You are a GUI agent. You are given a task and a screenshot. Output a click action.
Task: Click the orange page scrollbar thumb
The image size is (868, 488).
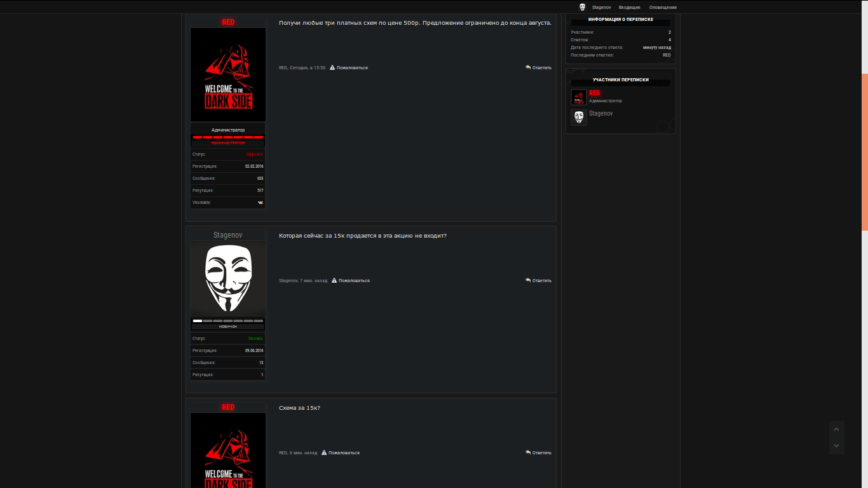864,152
